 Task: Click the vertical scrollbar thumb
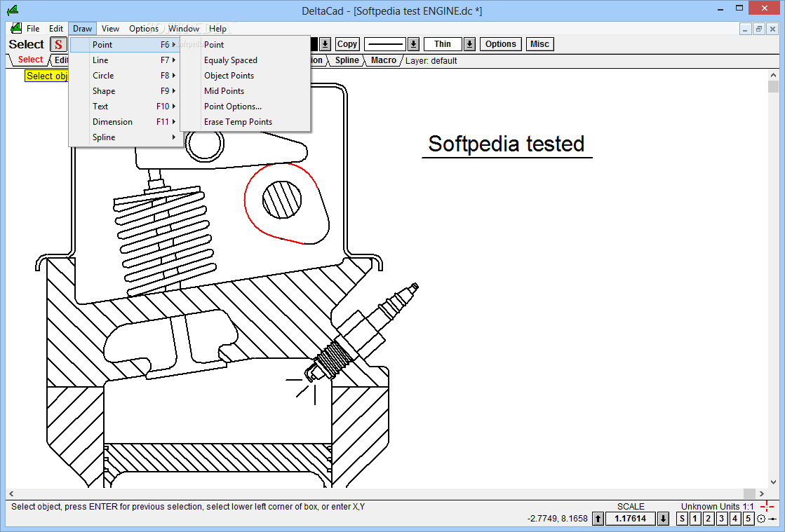click(773, 86)
